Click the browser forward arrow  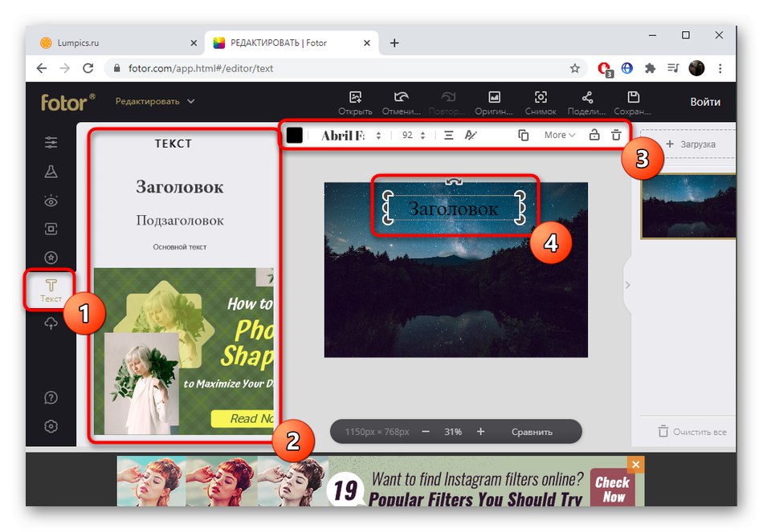(x=65, y=68)
